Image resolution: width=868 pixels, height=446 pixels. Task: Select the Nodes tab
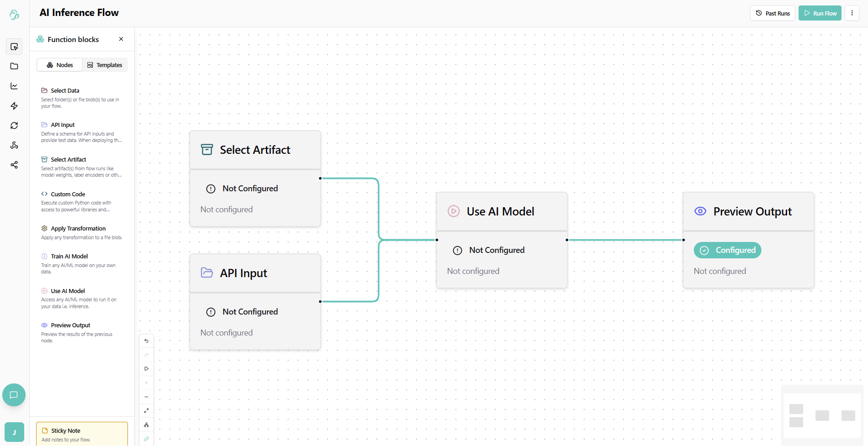click(x=60, y=65)
